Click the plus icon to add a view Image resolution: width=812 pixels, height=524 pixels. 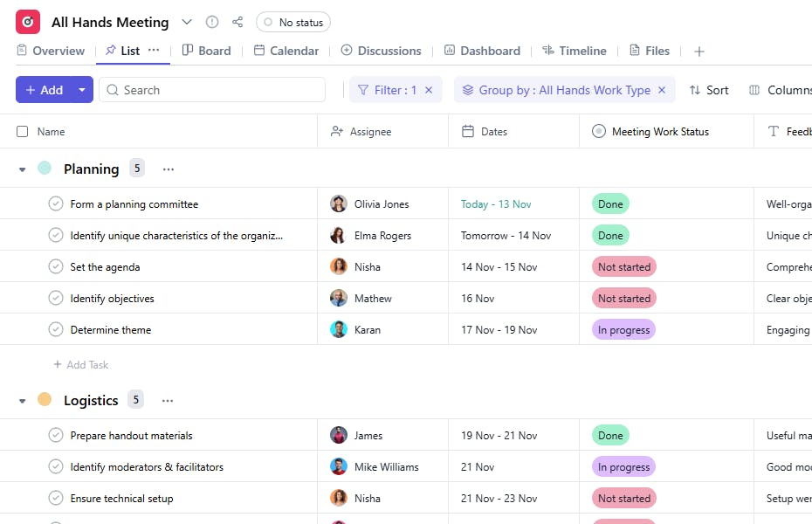click(x=699, y=52)
